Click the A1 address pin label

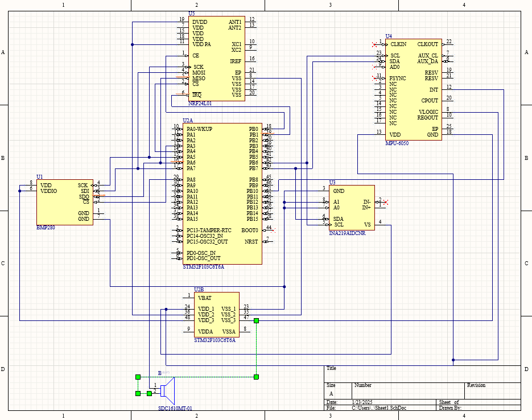coord(336,202)
